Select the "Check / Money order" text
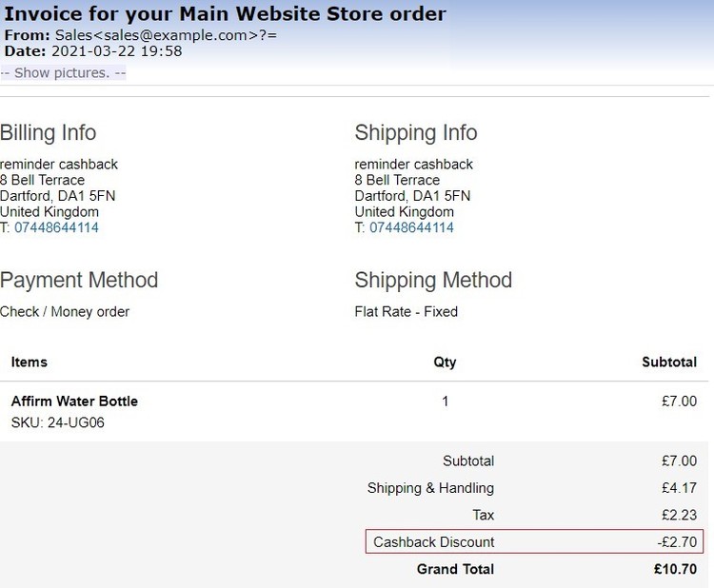Screen dimensions: 714x588 [x=65, y=312]
